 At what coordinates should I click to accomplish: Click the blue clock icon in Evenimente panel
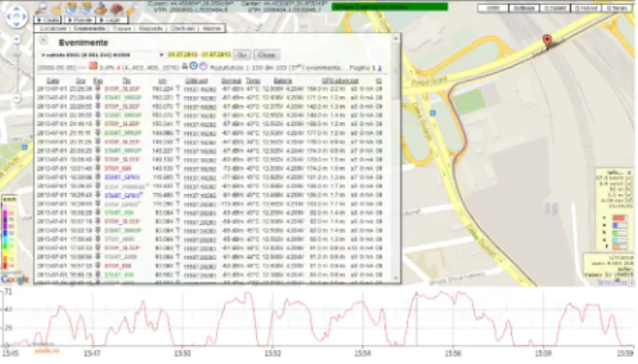tap(194, 66)
